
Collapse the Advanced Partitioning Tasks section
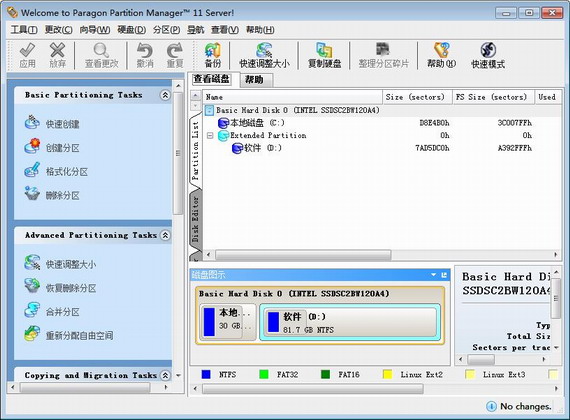pyautogui.click(x=165, y=235)
